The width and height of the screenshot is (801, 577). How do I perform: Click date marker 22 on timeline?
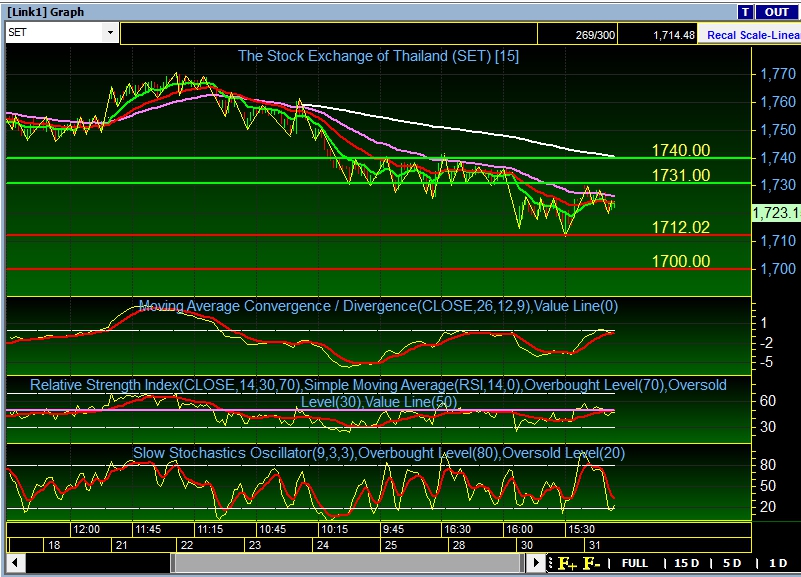point(187,545)
